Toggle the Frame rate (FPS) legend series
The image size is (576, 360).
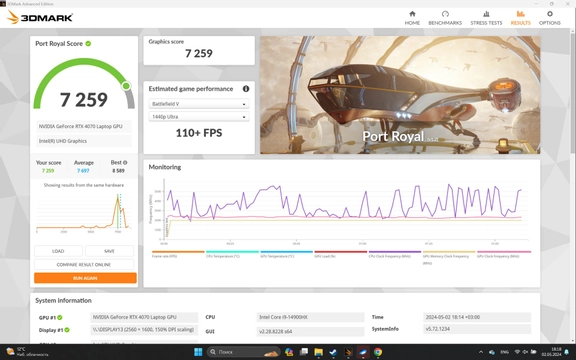coord(178,254)
